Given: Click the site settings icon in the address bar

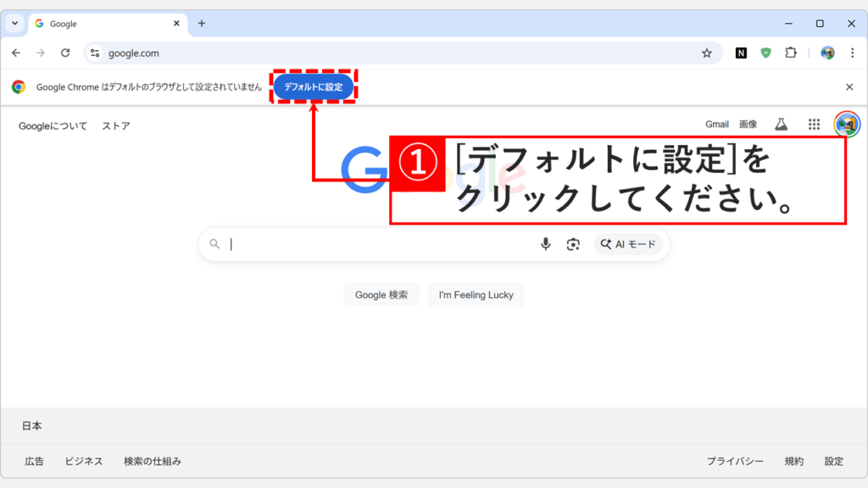Looking at the screenshot, I should click(96, 52).
